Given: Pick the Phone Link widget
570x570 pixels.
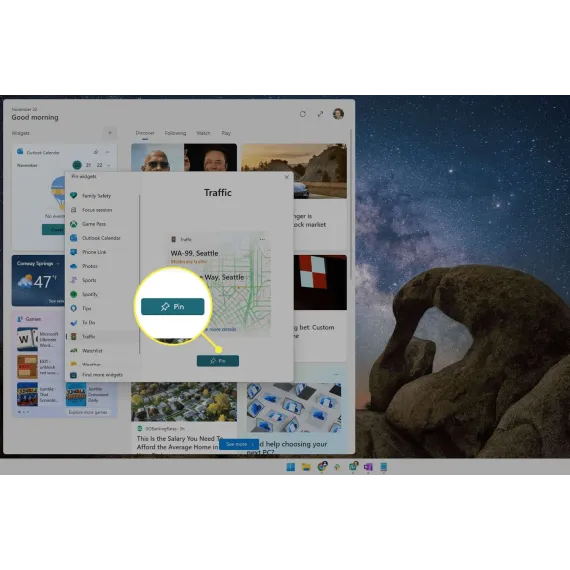Looking at the screenshot, I should (103, 252).
